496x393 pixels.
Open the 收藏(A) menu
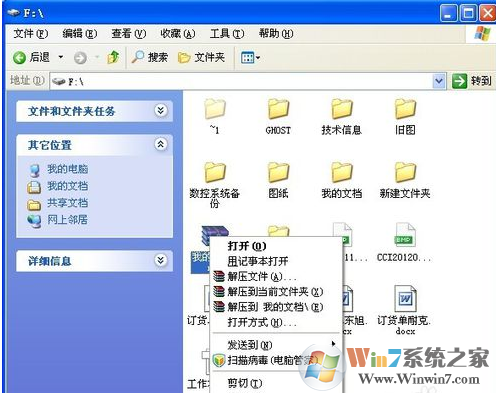pyautogui.click(x=178, y=33)
